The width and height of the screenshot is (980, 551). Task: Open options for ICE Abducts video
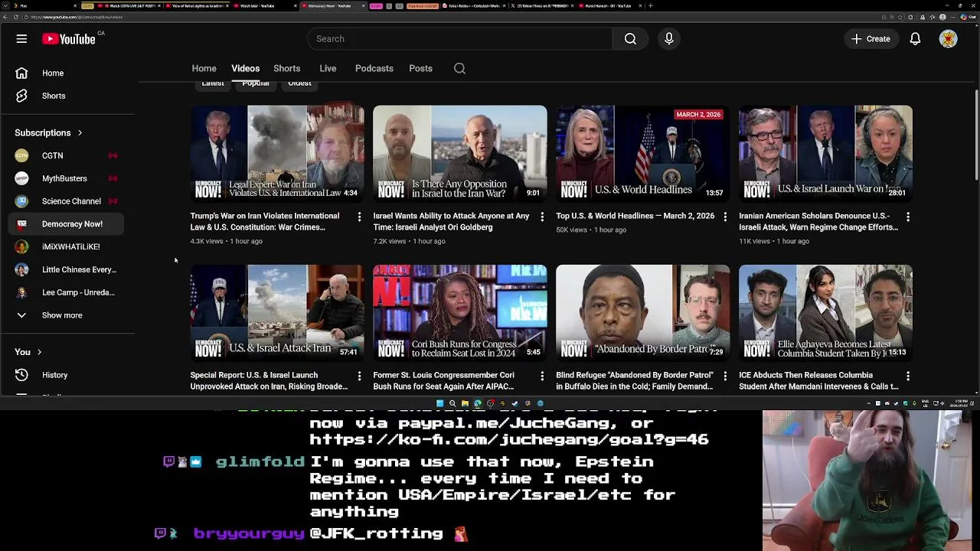[908, 377]
